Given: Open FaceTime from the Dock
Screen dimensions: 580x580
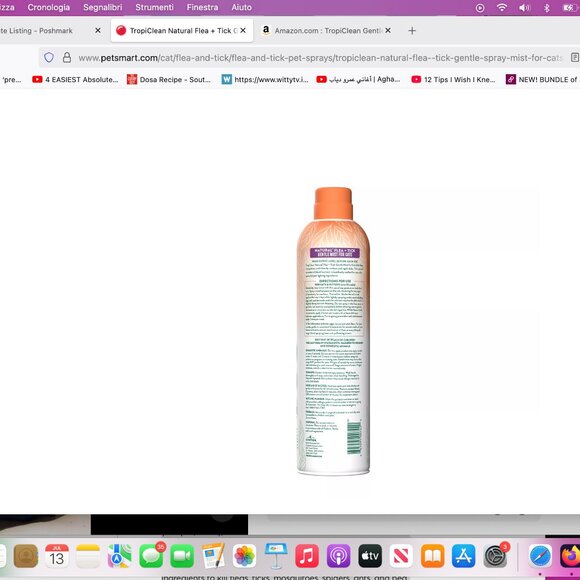Looking at the screenshot, I should tap(182, 556).
